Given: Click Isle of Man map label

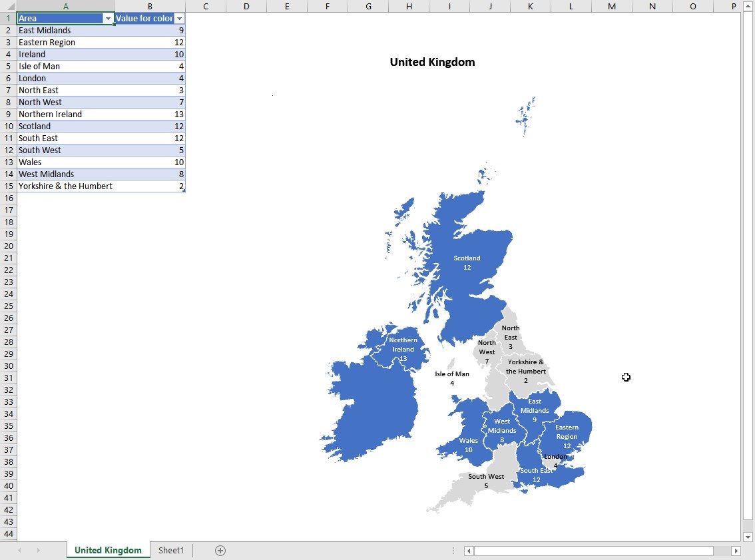Looking at the screenshot, I should click(451, 378).
